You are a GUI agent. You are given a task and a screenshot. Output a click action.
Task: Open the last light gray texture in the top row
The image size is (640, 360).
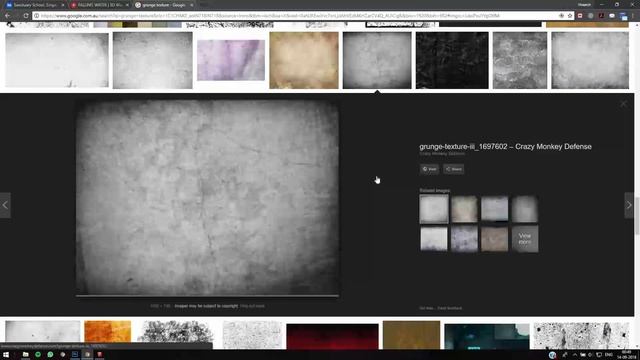pyautogui.click(x=590, y=60)
